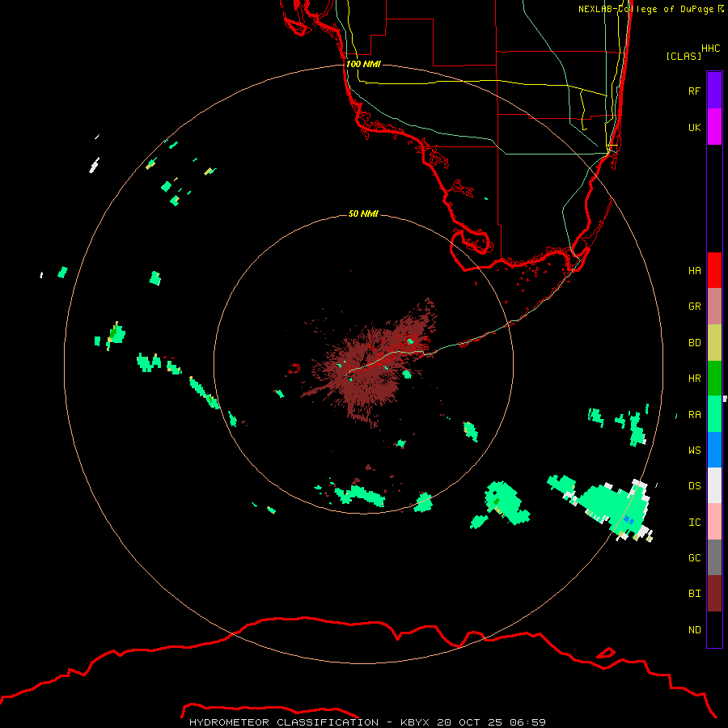Click the DS white legend swatch
Screen dimensions: 728x728
click(x=714, y=485)
